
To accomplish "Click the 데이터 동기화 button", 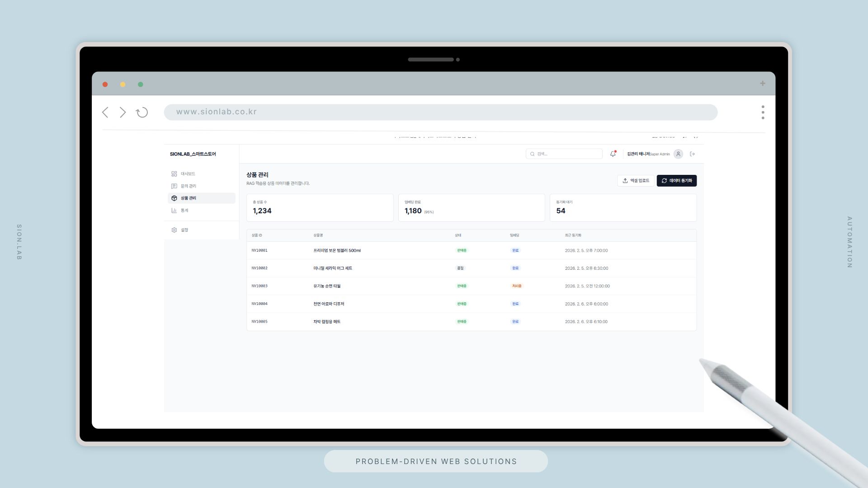I will coord(676,181).
